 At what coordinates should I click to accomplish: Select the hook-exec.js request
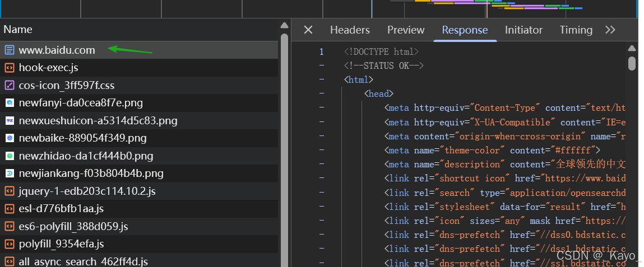pyautogui.click(x=139, y=68)
